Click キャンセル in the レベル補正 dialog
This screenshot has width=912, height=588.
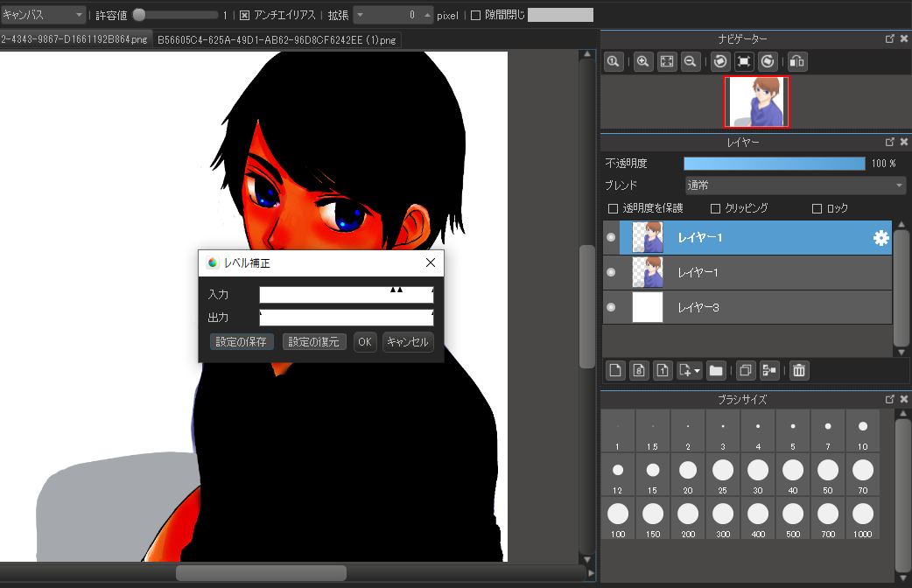pos(408,342)
